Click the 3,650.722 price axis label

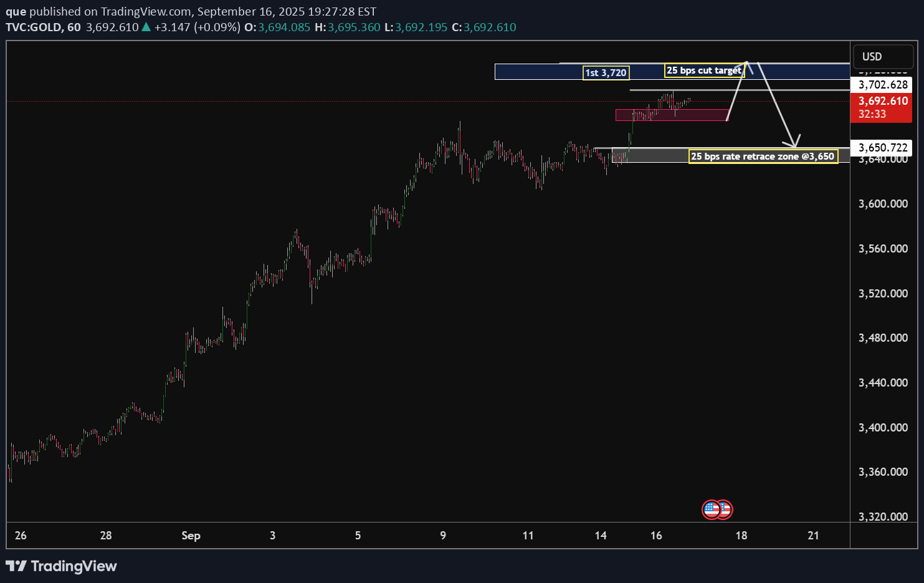click(x=883, y=148)
